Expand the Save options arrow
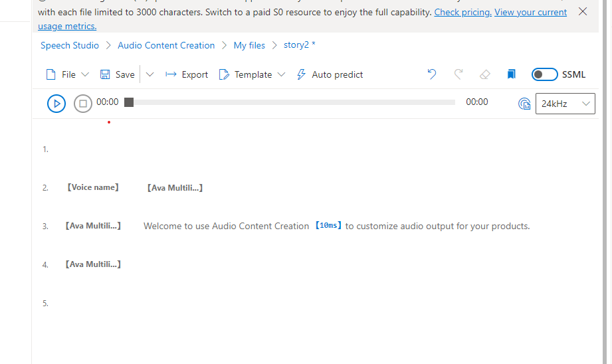612x364 pixels. (x=150, y=74)
